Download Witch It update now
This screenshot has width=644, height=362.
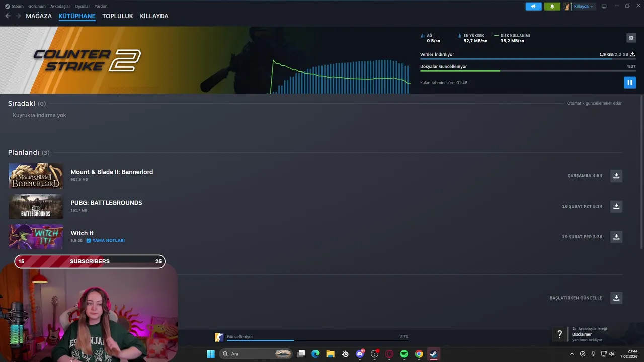tap(616, 236)
